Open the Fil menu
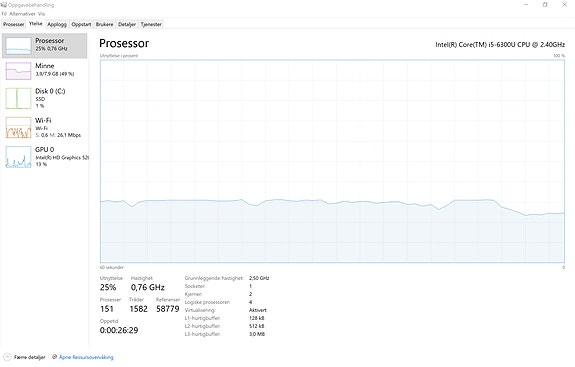Viewport: 575px width, 367px height. tap(4, 14)
